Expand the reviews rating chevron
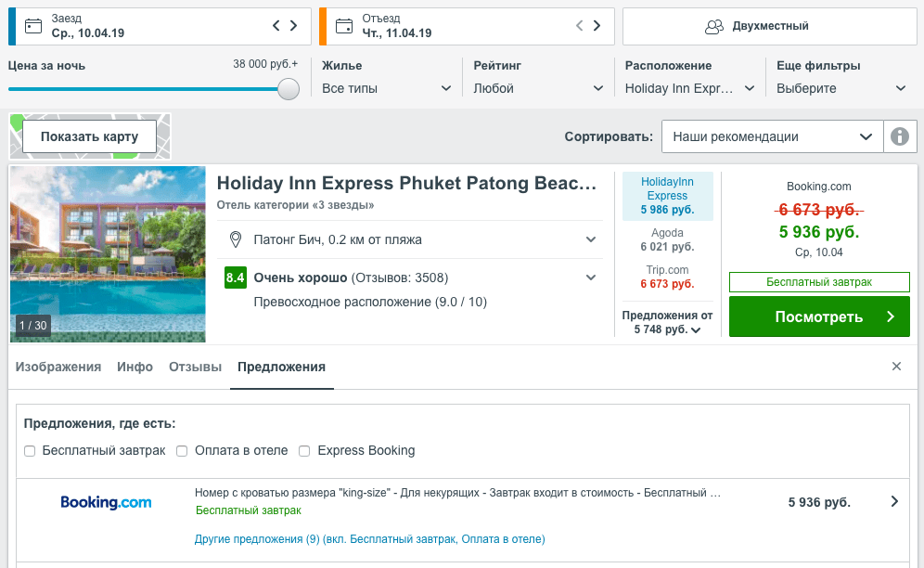The image size is (924, 568). click(590, 278)
